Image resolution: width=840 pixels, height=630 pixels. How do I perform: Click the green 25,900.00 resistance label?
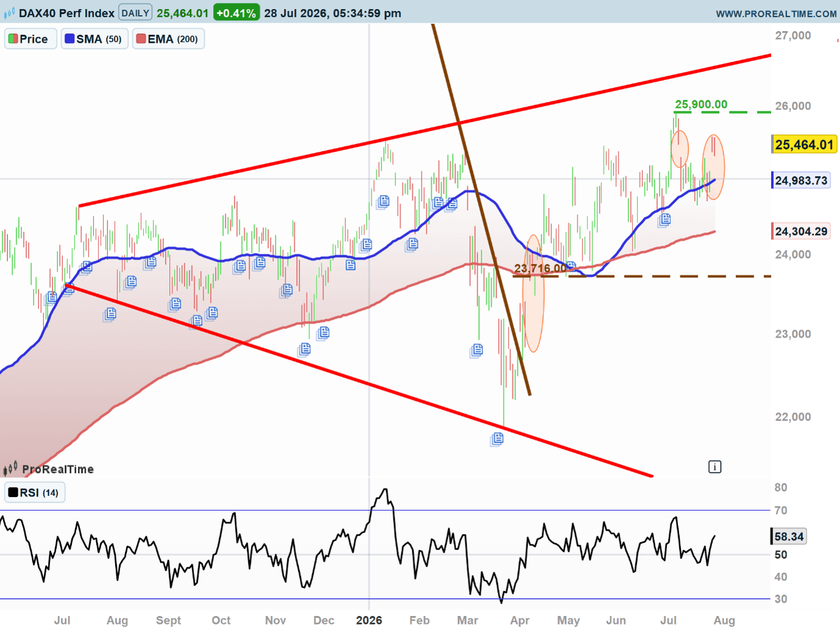click(x=701, y=104)
